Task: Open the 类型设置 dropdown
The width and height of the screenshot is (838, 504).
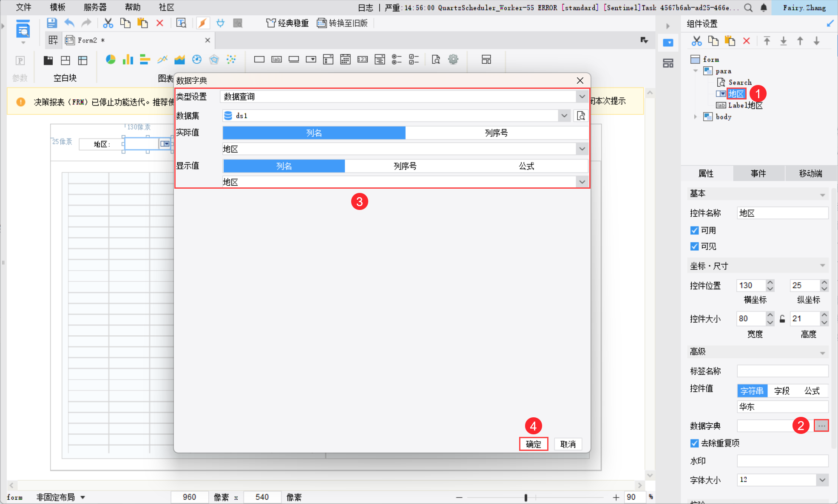Action: [582, 97]
